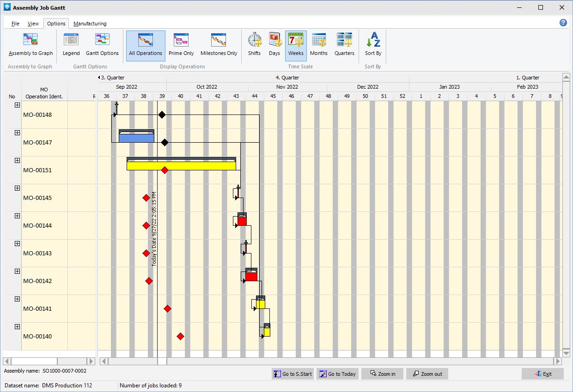The height and width of the screenshot is (392, 573).
Task: Zoom out of the Gantt chart
Action: coord(427,374)
